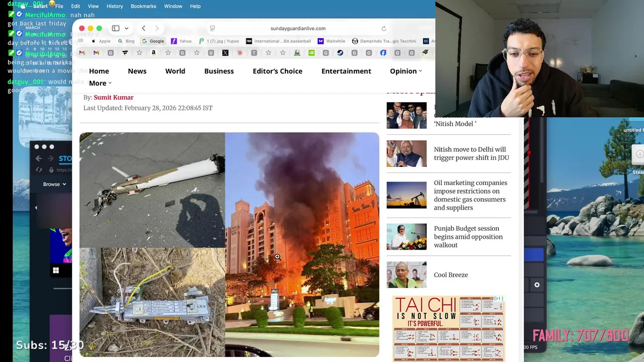Switch to the graduation cap tab
Viewport: 644px width, 362px height.
pos(425,52)
